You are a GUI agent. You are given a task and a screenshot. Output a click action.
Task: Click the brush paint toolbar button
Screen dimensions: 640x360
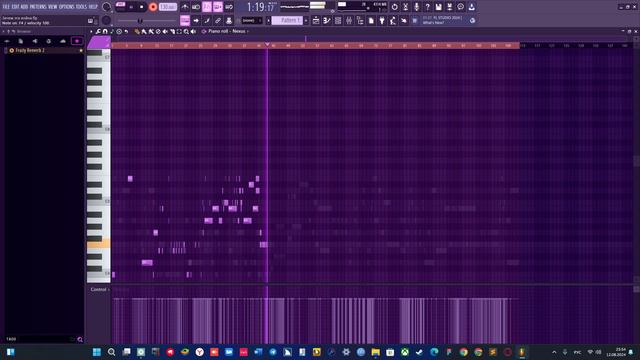click(x=207, y=20)
